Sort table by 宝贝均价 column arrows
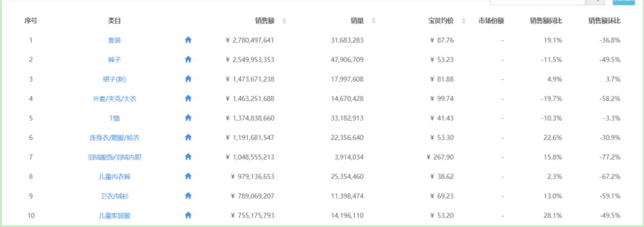The height and width of the screenshot is (227, 644). coord(464,21)
